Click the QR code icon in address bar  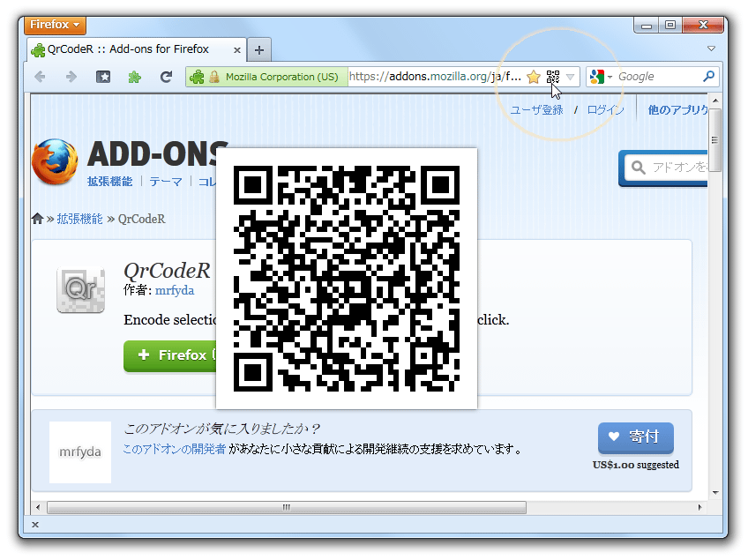point(553,77)
